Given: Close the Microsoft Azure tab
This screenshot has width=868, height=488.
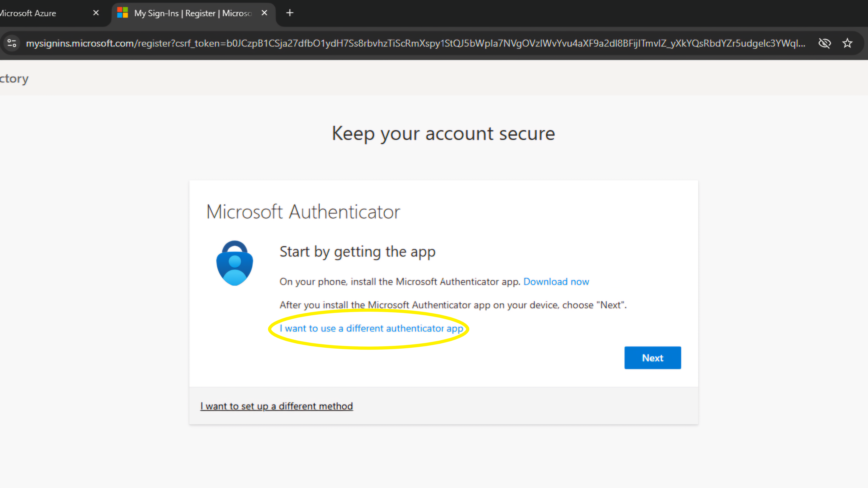Looking at the screenshot, I should click(x=96, y=13).
